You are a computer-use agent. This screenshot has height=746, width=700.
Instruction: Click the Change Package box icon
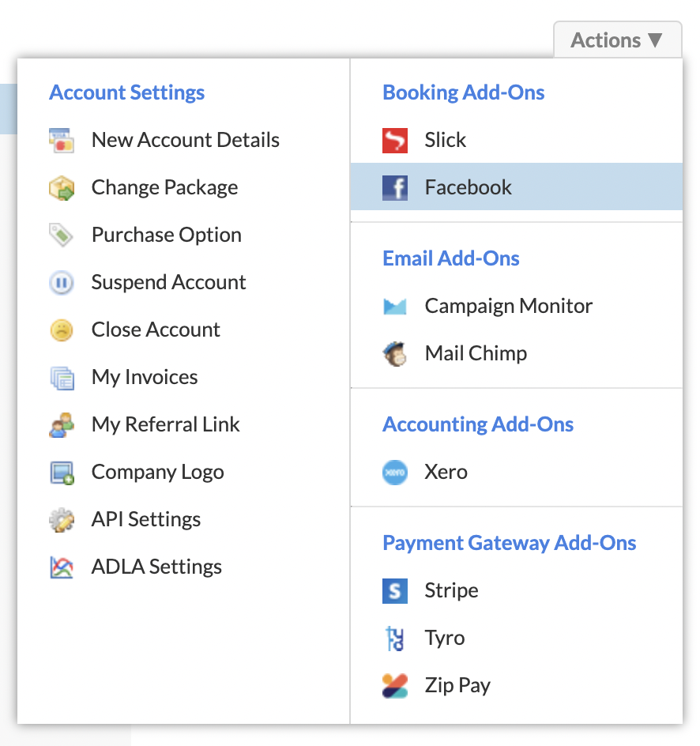[x=62, y=188]
